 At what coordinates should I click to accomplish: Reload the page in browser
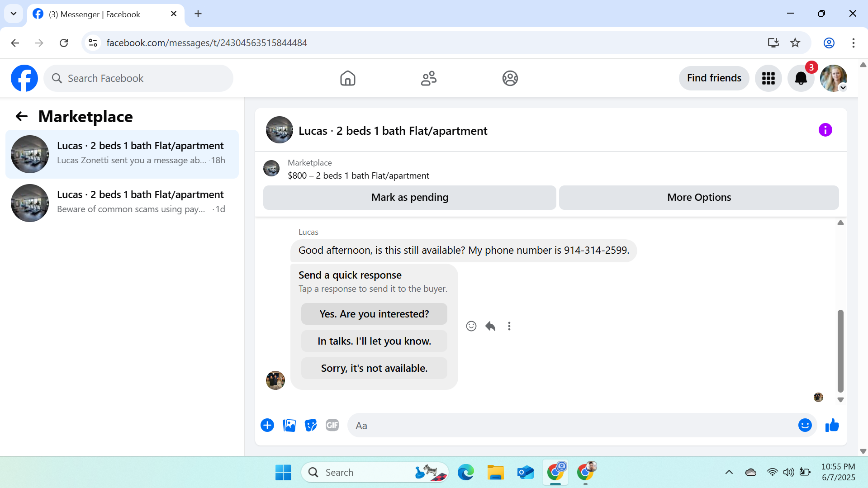(x=64, y=43)
